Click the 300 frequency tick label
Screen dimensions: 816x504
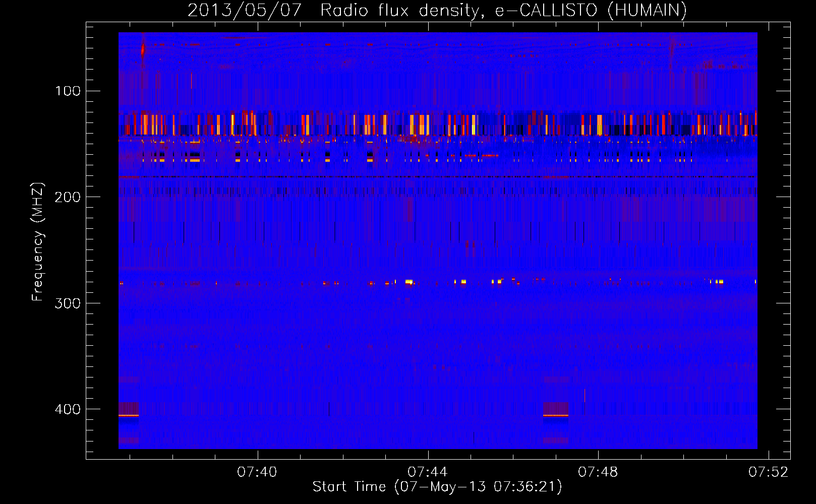(x=68, y=303)
